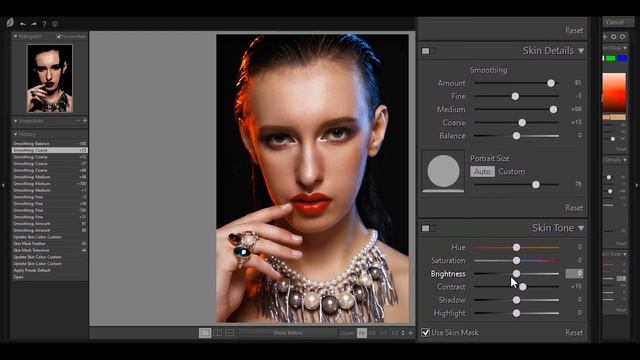The image size is (640, 360).
Task: Click the Undo arrow icon
Action: 22,24
